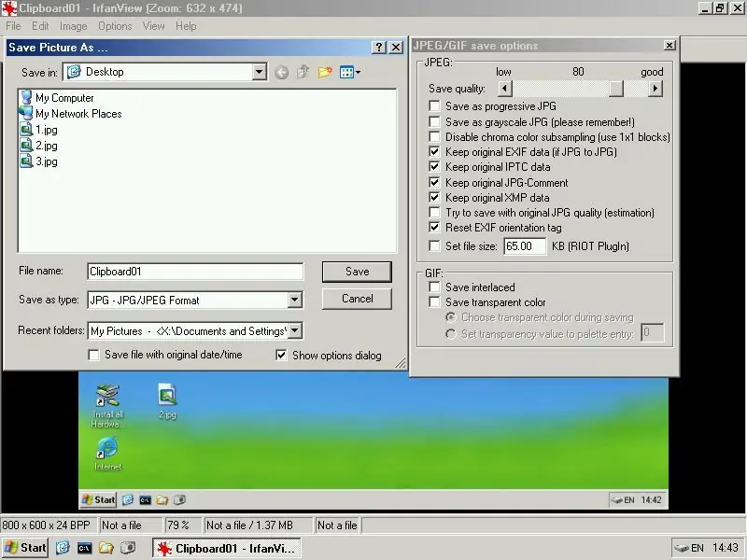Image resolution: width=747 pixels, height=560 pixels.
Task: Click Windows Start button on taskbar
Action: (26, 548)
